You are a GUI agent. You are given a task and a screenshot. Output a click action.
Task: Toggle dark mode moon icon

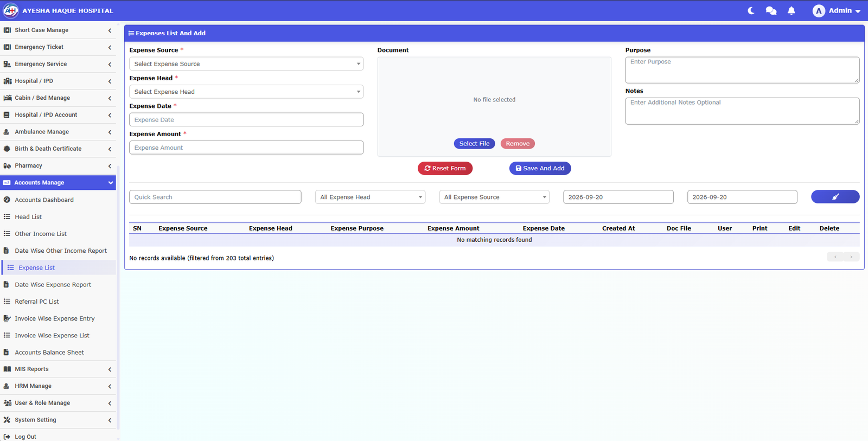tap(751, 11)
